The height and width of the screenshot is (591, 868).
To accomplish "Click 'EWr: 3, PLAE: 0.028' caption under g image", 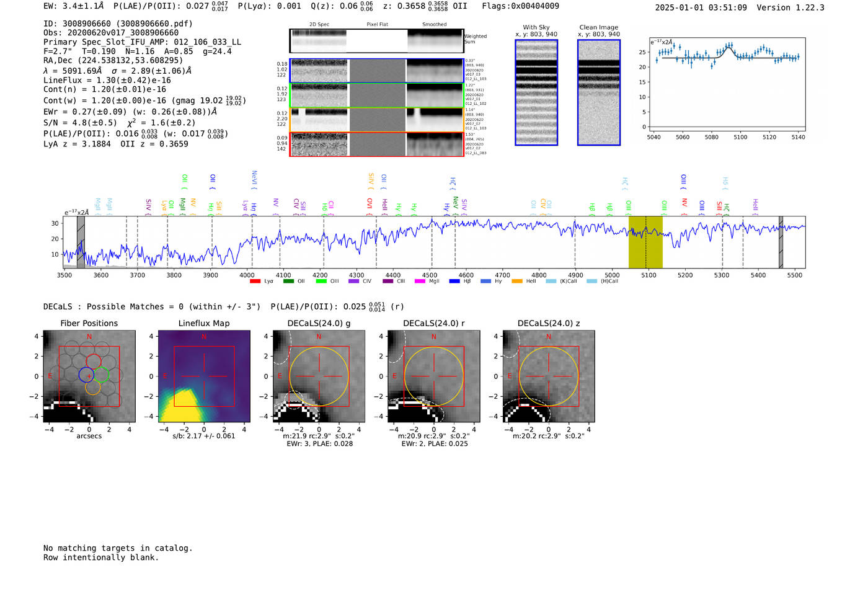I will [x=319, y=444].
